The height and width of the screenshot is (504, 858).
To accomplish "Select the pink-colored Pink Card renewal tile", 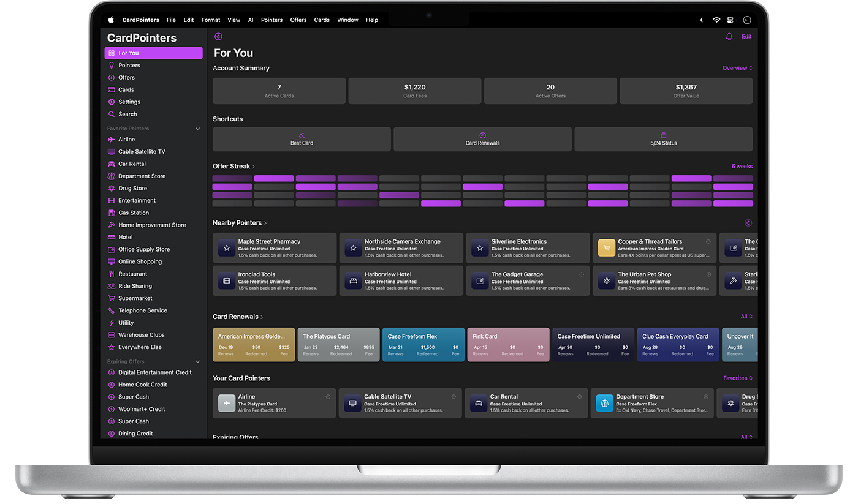I will click(x=508, y=345).
